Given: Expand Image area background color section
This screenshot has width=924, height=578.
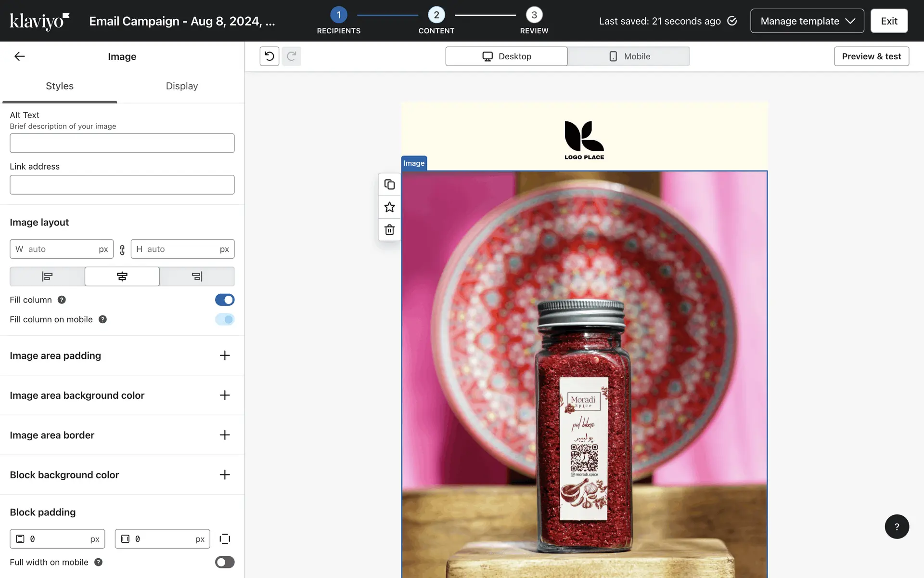Looking at the screenshot, I should [x=225, y=395].
